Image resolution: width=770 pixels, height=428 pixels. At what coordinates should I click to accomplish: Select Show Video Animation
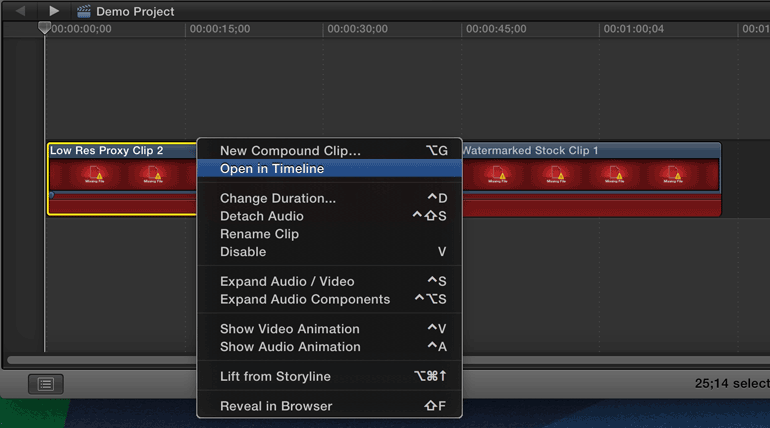coord(330,329)
